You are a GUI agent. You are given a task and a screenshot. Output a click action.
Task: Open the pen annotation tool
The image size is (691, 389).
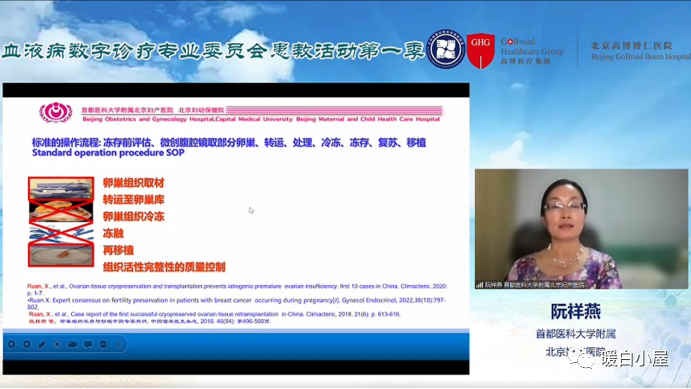pos(42,344)
